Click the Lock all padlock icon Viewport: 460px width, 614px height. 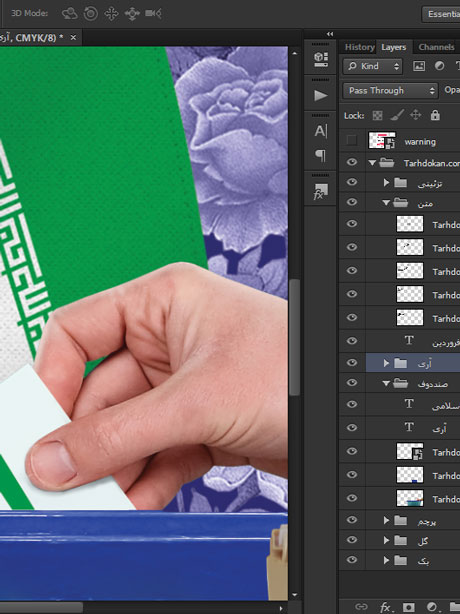coord(435,115)
